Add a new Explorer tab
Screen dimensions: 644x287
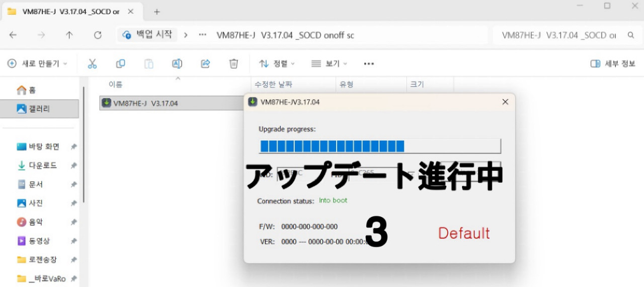point(156,12)
